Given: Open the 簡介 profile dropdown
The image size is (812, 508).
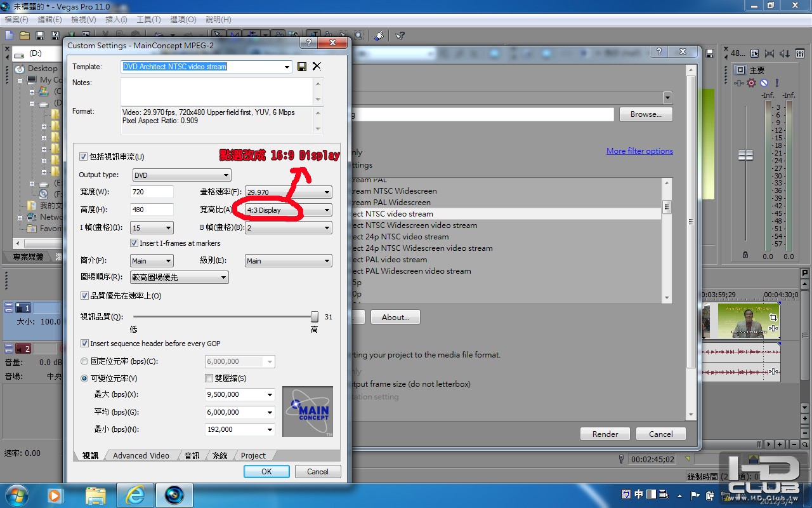Looking at the screenshot, I should click(x=152, y=261).
